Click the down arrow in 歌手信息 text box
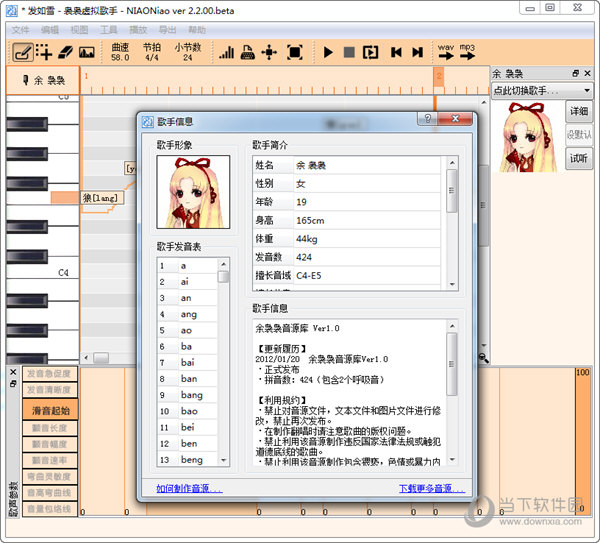Viewport: 600px width, 543px height. click(452, 459)
